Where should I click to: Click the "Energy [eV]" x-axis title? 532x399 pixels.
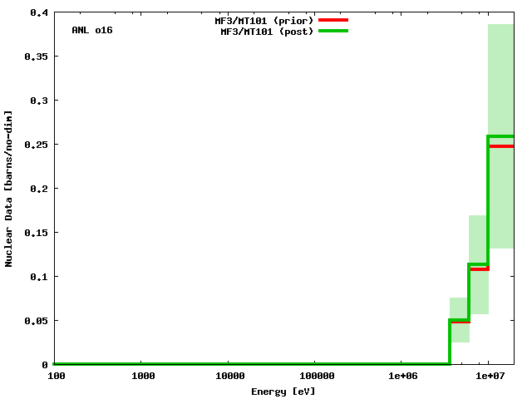point(283,391)
